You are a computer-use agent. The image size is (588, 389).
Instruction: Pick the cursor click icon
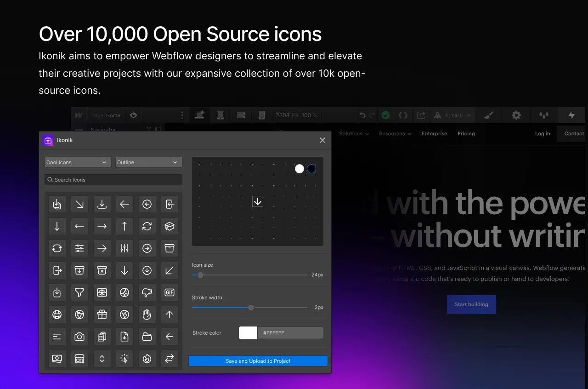pos(124,359)
